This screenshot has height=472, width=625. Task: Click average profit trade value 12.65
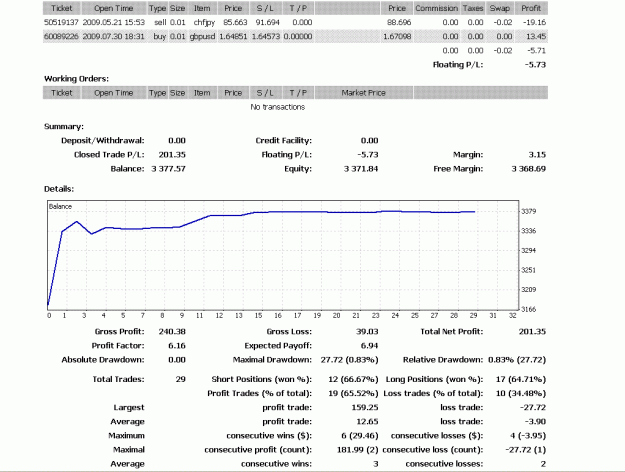click(367, 421)
